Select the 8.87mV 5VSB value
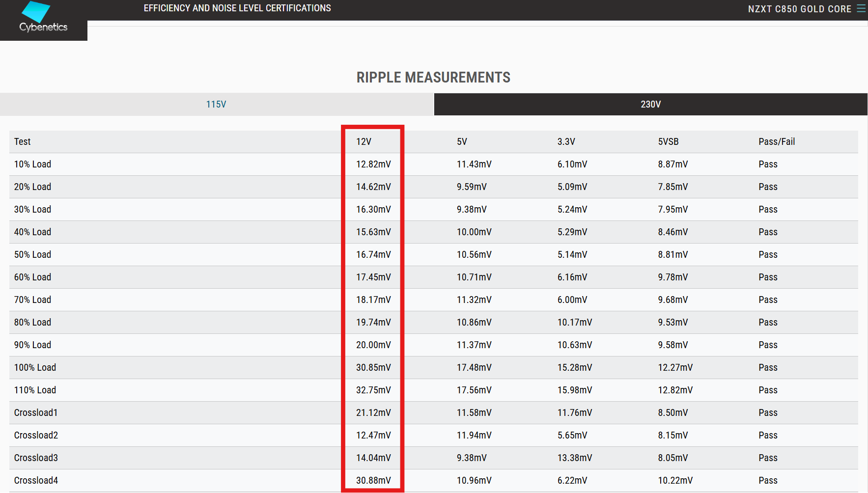Image resolution: width=868 pixels, height=493 pixels. tap(673, 164)
